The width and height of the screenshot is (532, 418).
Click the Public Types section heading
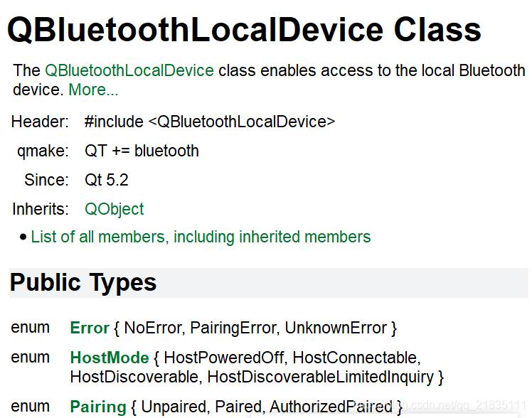click(x=83, y=283)
